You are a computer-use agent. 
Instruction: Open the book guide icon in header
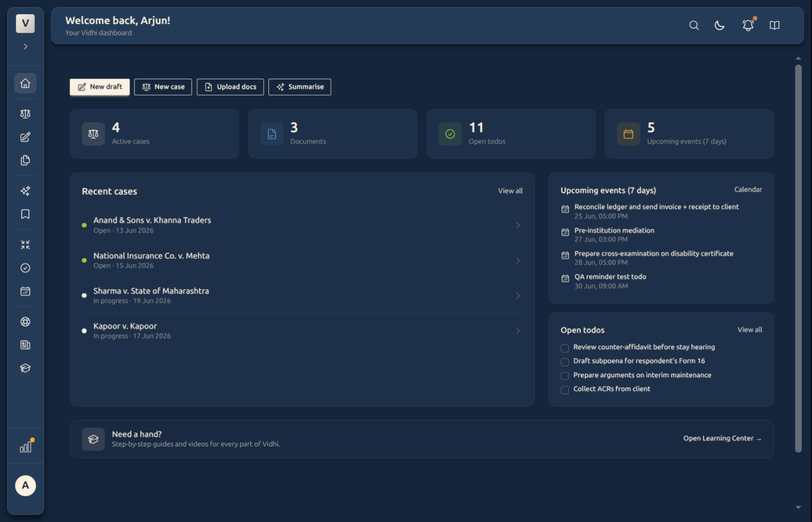pyautogui.click(x=774, y=25)
